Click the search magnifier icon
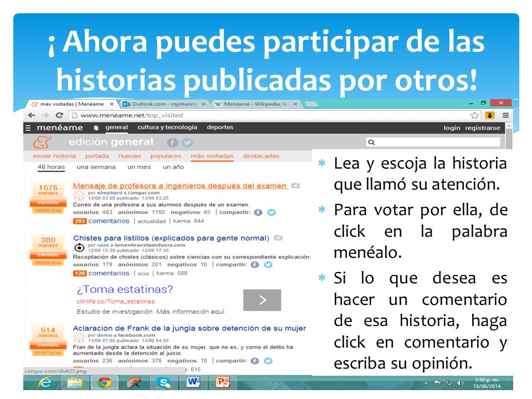532x399 pixels. [371, 142]
